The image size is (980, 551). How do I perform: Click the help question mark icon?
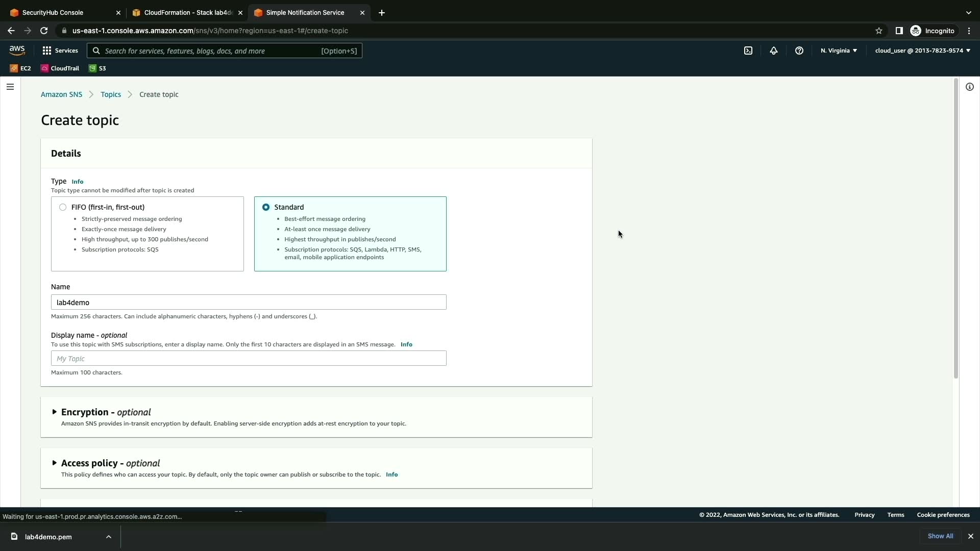coord(799,51)
